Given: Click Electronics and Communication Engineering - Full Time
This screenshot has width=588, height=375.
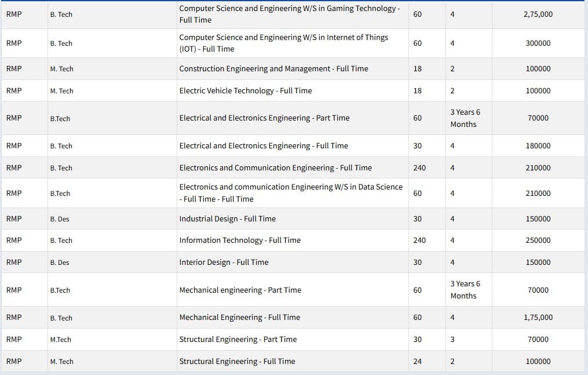Looking at the screenshot, I should click(x=275, y=168).
